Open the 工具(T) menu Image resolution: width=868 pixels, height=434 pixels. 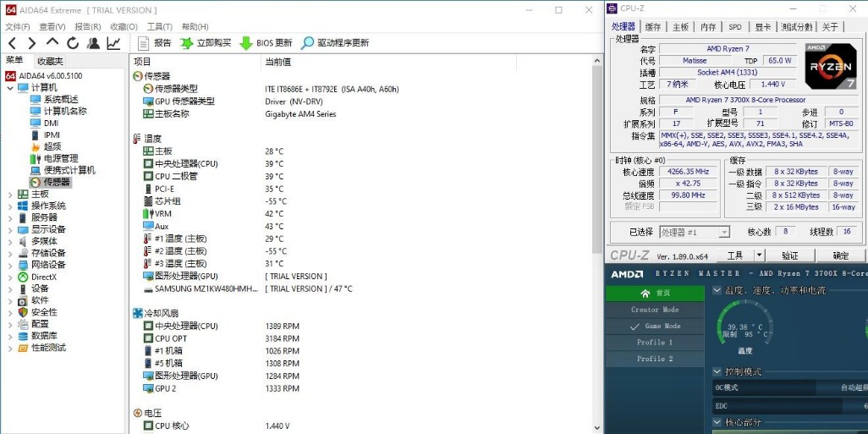click(x=159, y=26)
